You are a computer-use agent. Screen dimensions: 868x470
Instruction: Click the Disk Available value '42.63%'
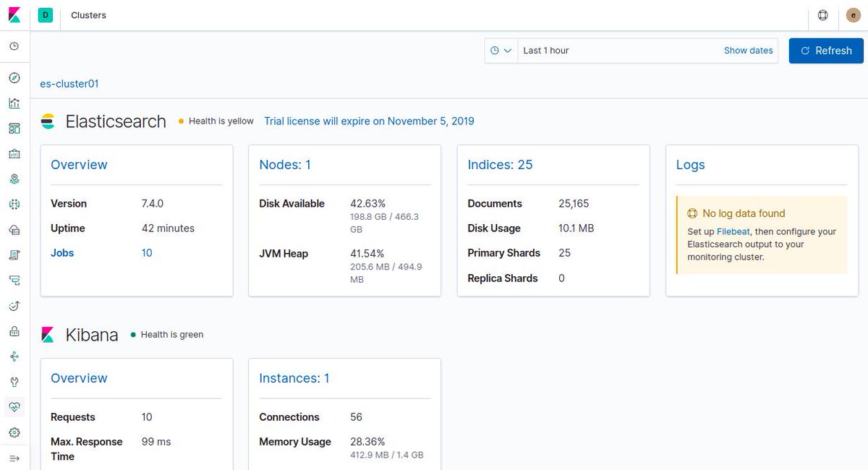[x=367, y=204]
